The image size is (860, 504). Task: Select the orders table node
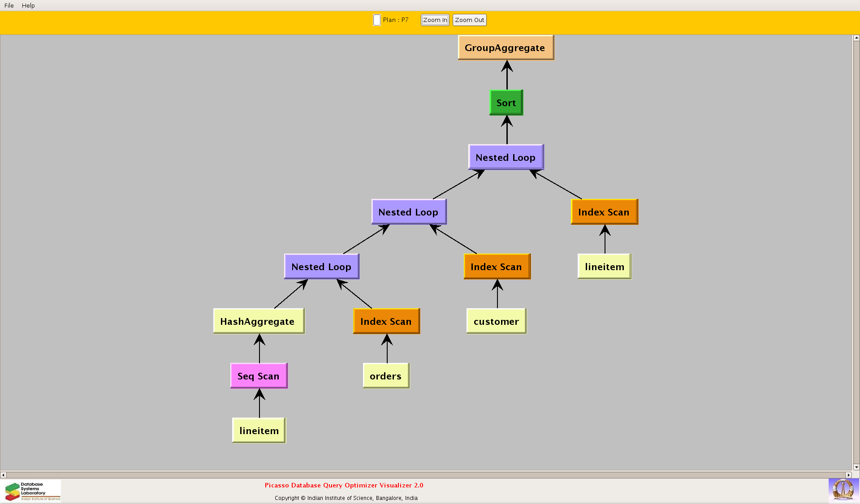click(x=386, y=376)
